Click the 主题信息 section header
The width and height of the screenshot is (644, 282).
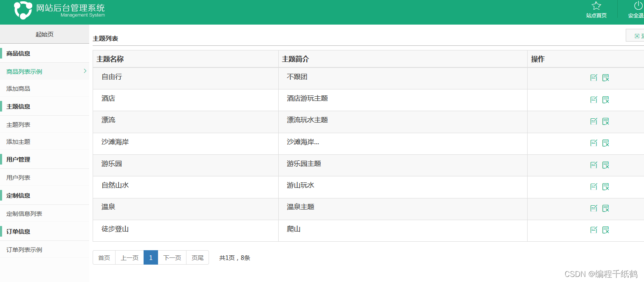[45, 106]
